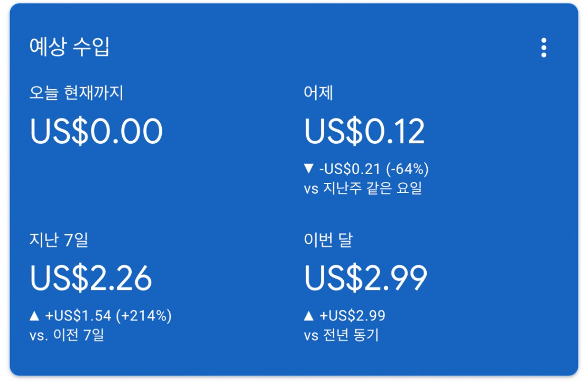Click the US$2.26 seven-day earnings value
The height and width of the screenshot is (386, 588).
tap(91, 278)
